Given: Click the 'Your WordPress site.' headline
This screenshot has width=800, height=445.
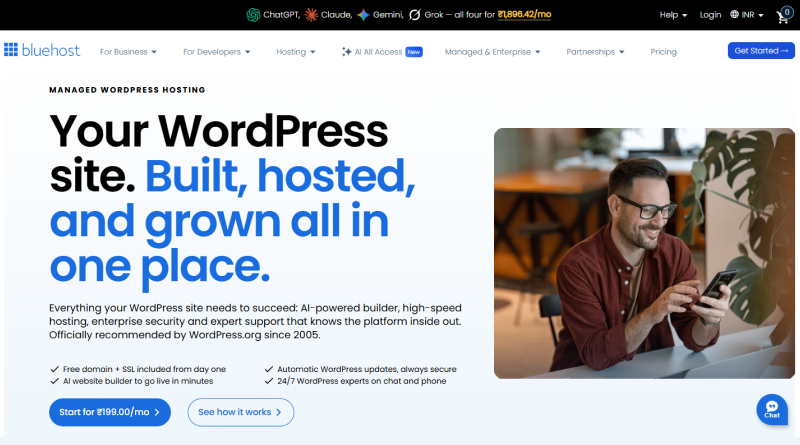Looking at the screenshot, I should tap(218, 153).
